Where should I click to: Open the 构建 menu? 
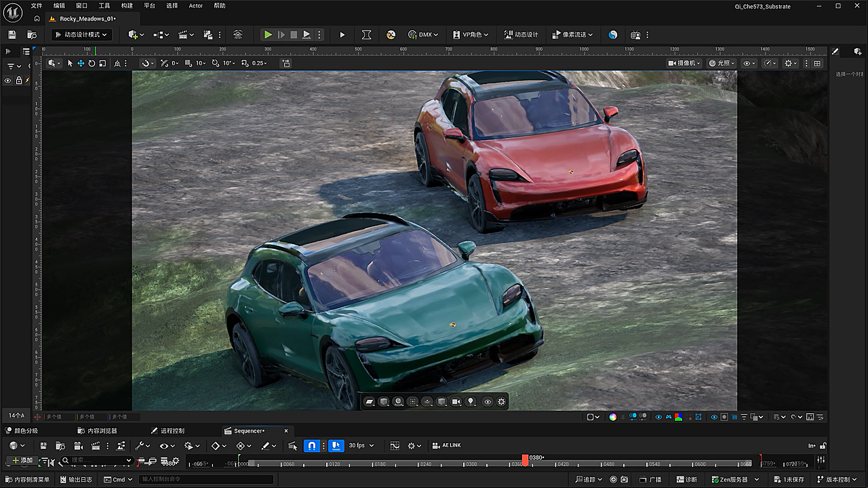click(127, 5)
